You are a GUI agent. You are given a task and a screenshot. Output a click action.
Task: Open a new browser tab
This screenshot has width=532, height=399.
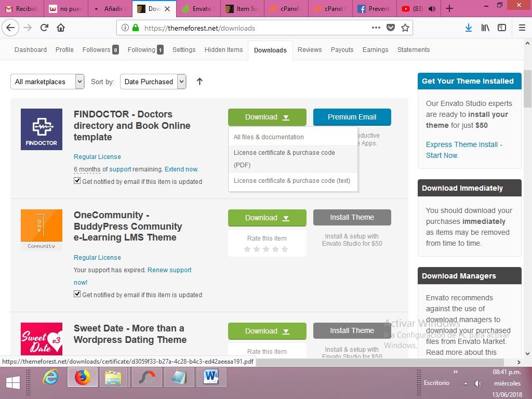449,8
